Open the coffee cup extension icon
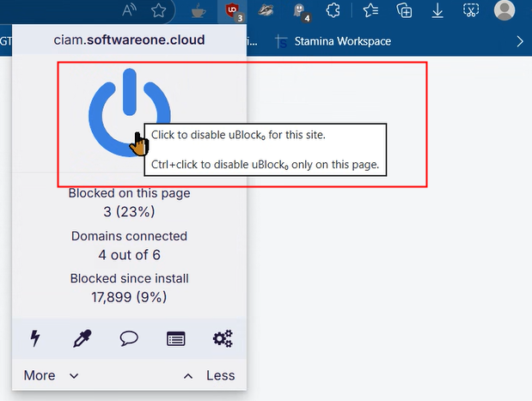Viewport: 532px width, 401px height. pos(196,11)
